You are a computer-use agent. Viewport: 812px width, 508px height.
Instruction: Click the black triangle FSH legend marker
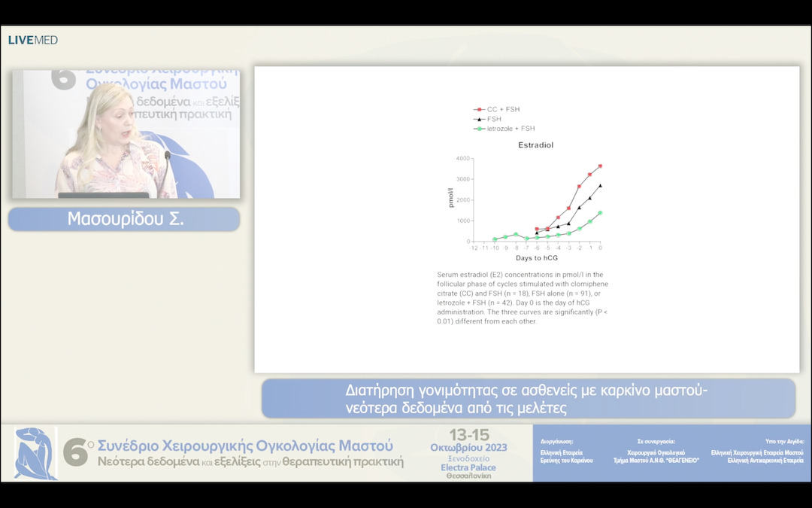[x=477, y=119]
